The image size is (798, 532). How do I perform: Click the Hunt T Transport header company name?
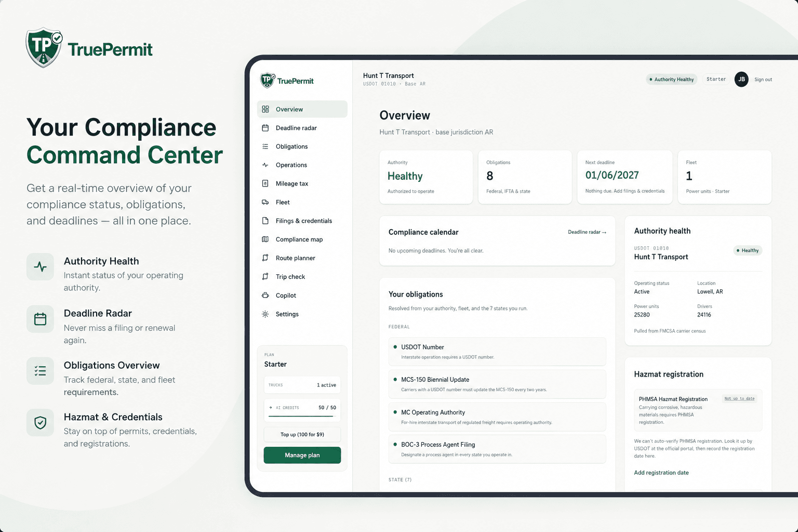click(388, 76)
